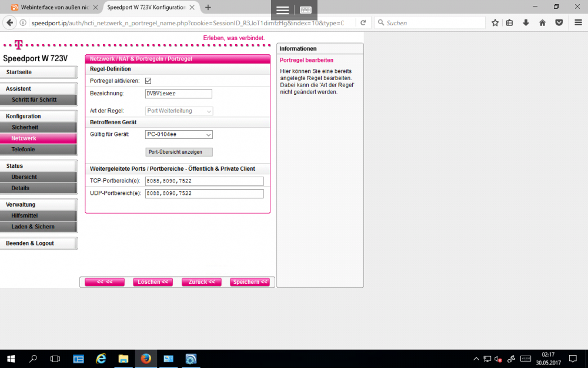Open Sicherheit settings in sidebar
The image size is (588, 368).
click(x=39, y=127)
